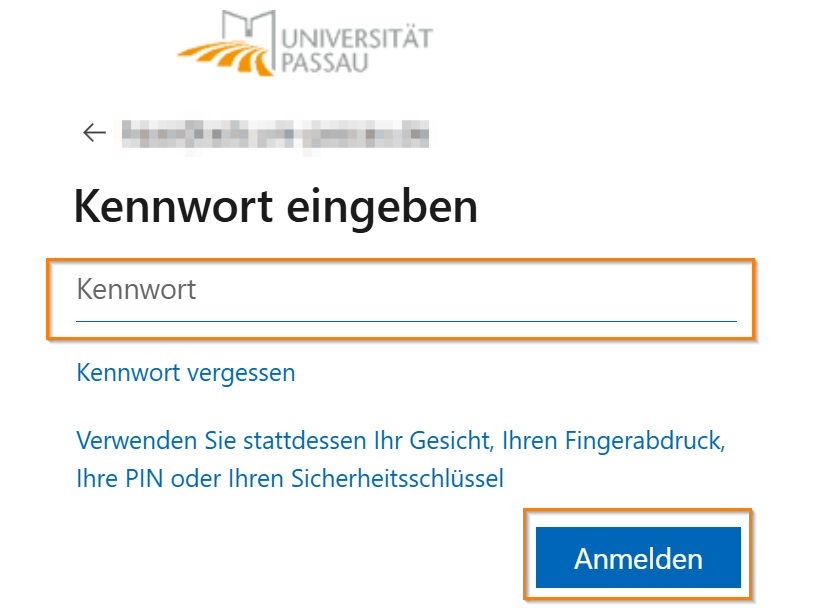Sign in with the blue Anmelden button

pos(638,558)
